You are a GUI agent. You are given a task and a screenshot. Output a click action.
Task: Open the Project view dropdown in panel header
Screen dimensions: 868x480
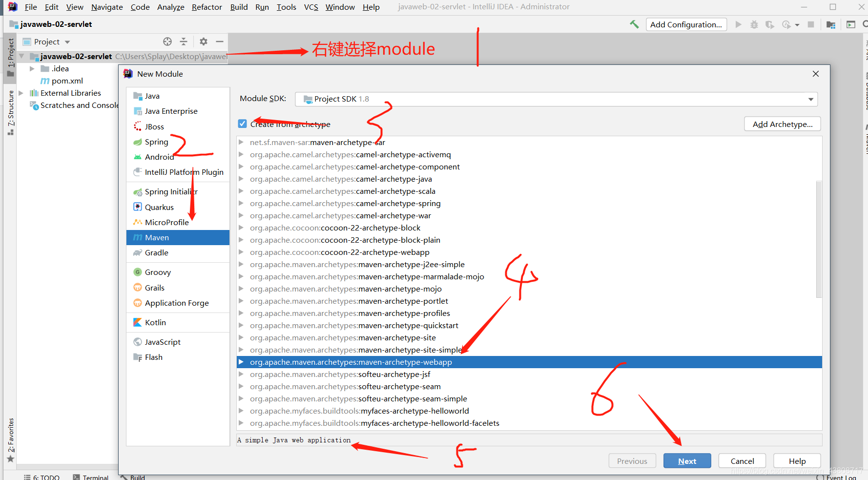(67, 42)
